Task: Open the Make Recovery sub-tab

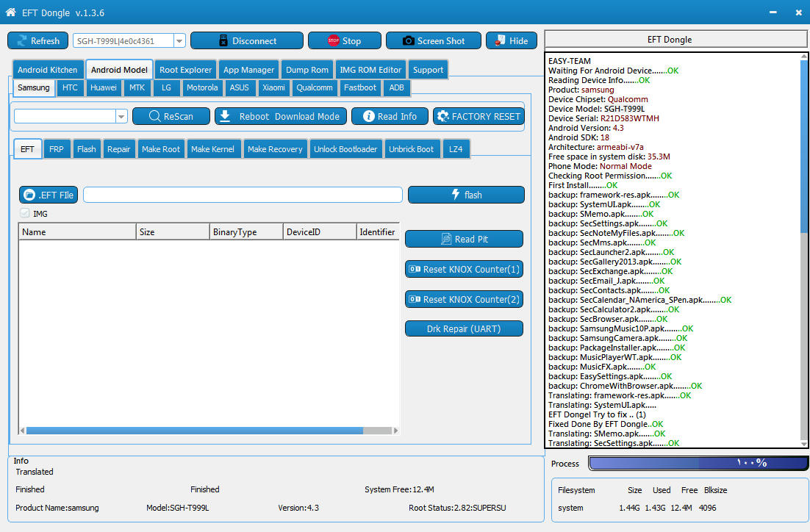Action: point(275,148)
